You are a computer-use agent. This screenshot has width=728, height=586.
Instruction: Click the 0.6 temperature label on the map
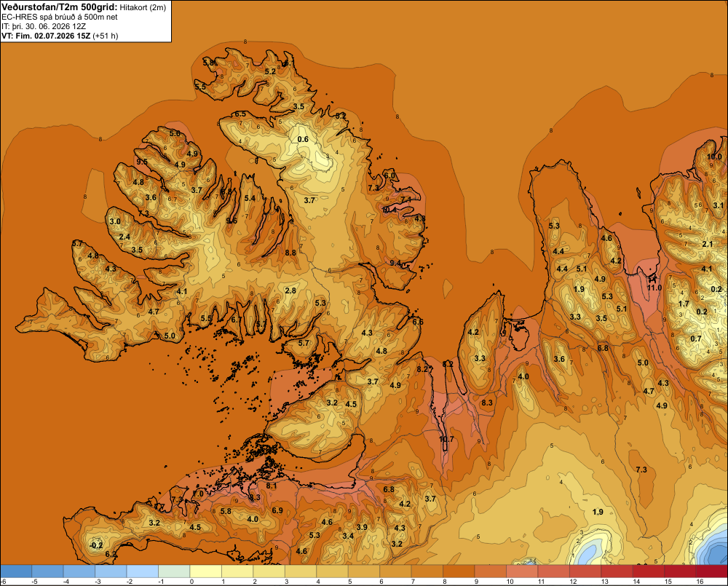click(303, 139)
